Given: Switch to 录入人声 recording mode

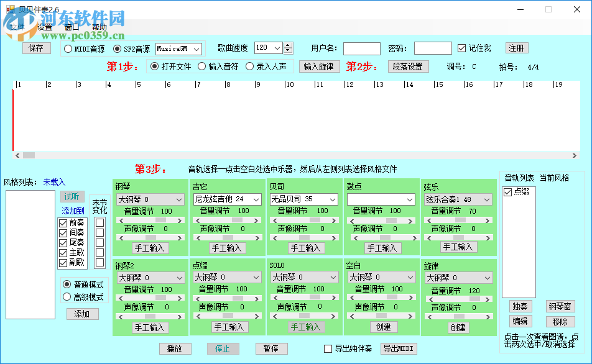Looking at the screenshot, I should point(250,67).
